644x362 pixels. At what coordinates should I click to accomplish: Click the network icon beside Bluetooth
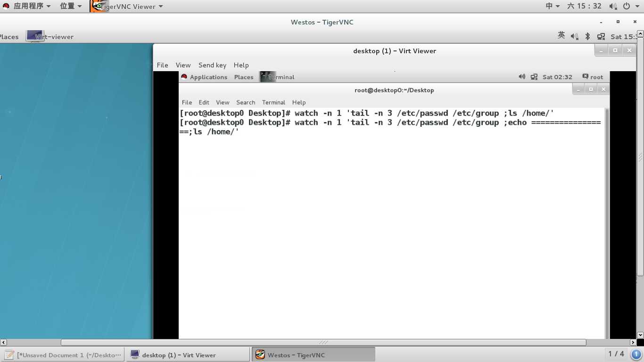pyautogui.click(x=601, y=36)
